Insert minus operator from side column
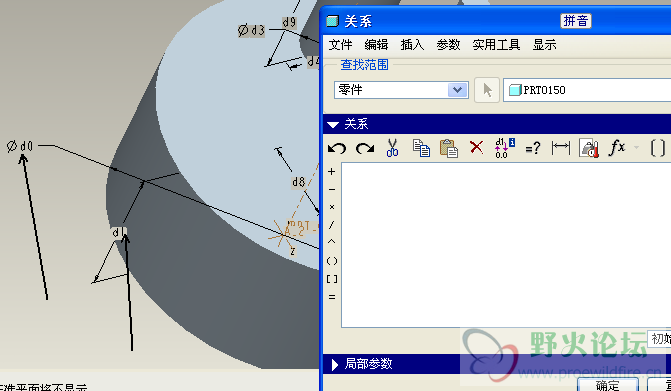This screenshot has width=671, height=391. pyautogui.click(x=332, y=190)
